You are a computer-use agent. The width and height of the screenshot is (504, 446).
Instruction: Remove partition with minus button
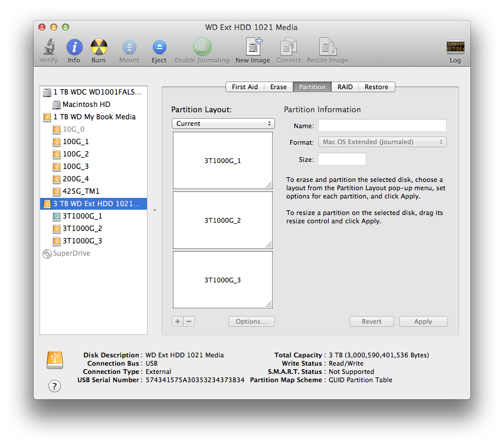189,321
